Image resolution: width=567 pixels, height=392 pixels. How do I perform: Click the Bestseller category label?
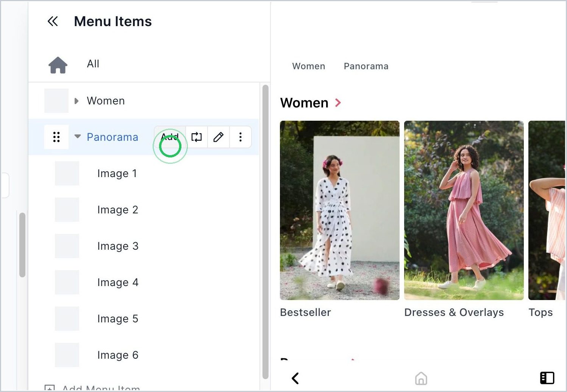pos(306,312)
